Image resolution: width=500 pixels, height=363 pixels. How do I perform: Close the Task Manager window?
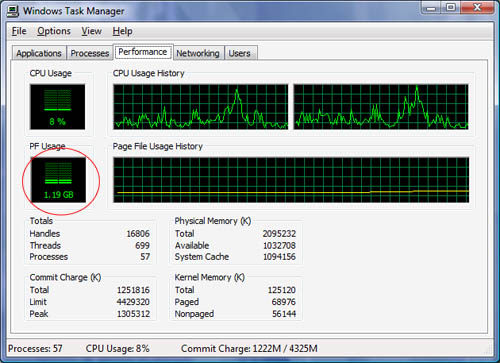coord(477,7)
